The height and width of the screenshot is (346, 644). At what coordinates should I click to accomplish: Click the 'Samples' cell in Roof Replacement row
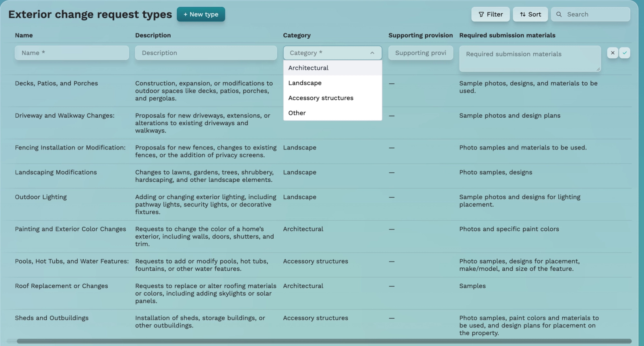(473, 286)
